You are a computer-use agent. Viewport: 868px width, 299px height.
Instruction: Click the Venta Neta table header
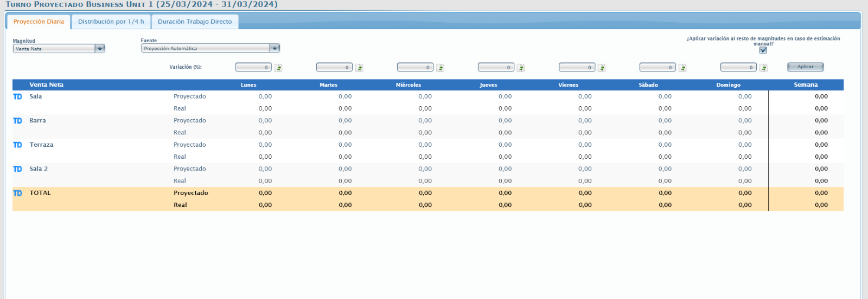click(x=47, y=85)
